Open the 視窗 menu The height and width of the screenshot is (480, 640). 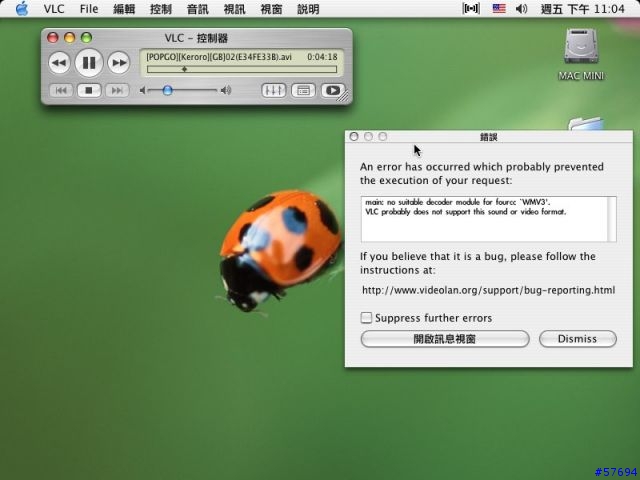click(271, 9)
